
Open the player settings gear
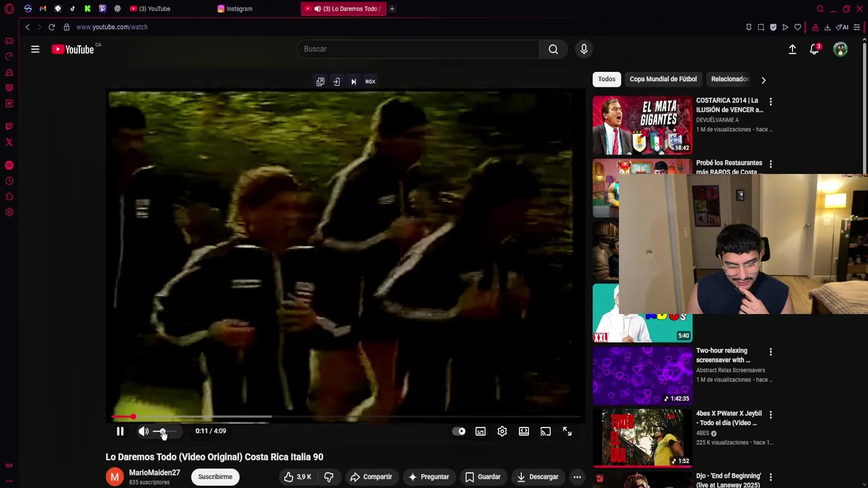click(502, 431)
